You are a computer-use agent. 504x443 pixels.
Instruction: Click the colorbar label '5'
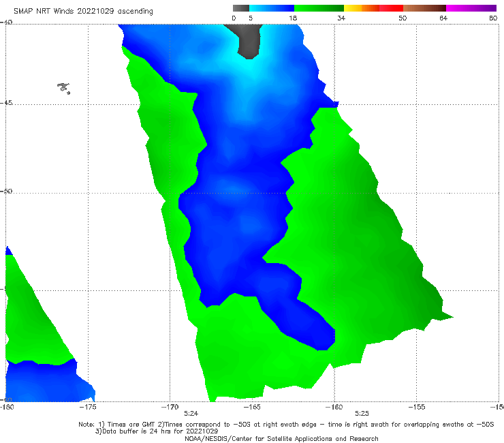click(251, 18)
